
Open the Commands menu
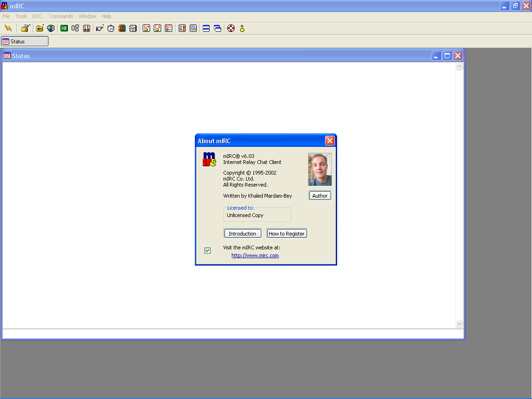[61, 16]
